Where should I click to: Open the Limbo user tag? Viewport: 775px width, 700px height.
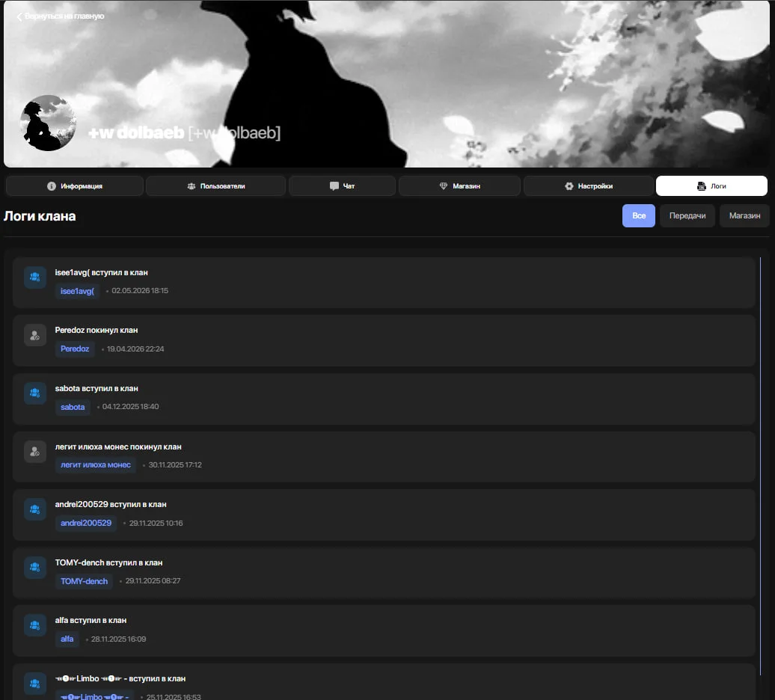tap(94, 696)
